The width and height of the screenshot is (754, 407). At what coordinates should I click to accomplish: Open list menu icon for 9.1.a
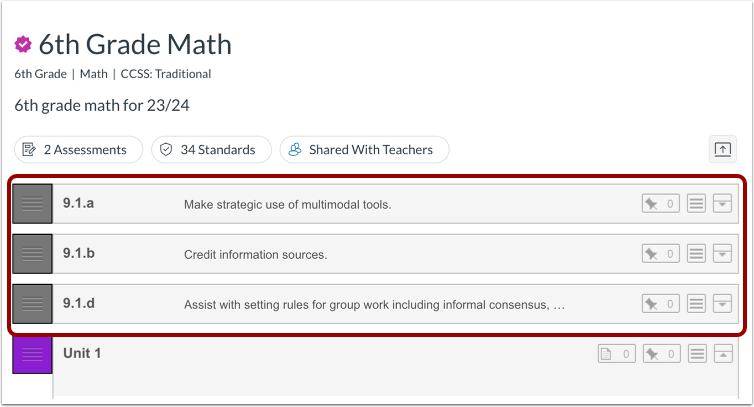[697, 204]
